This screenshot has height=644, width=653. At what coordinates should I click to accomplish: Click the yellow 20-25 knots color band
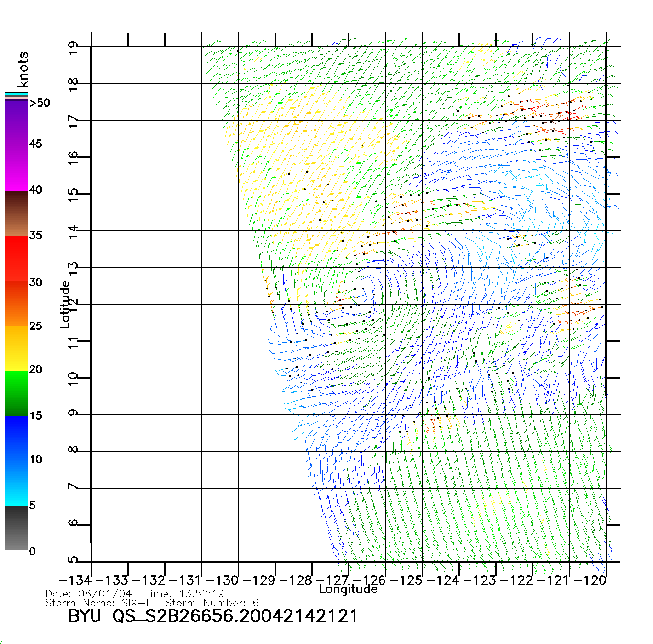16,348
